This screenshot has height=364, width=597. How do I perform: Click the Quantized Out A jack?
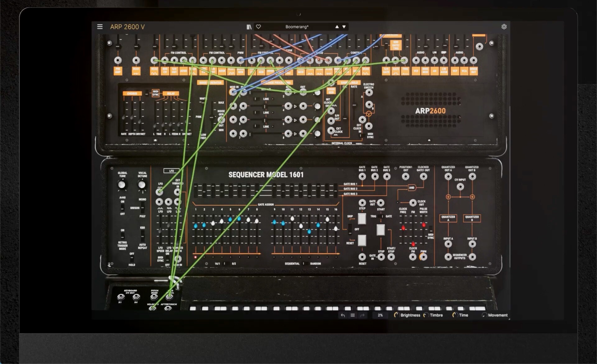pyautogui.click(x=448, y=177)
